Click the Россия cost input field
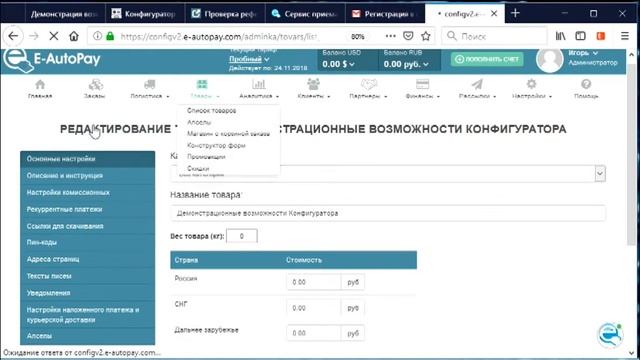 tap(313, 282)
